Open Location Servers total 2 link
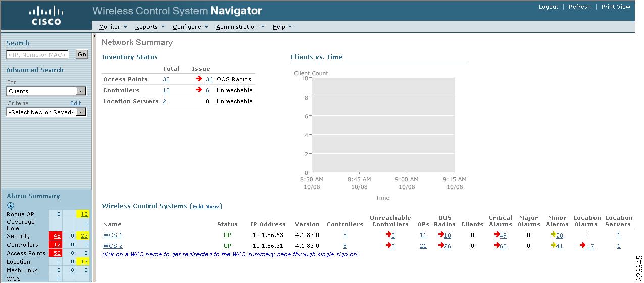This screenshot has width=644, height=283. pos(164,102)
